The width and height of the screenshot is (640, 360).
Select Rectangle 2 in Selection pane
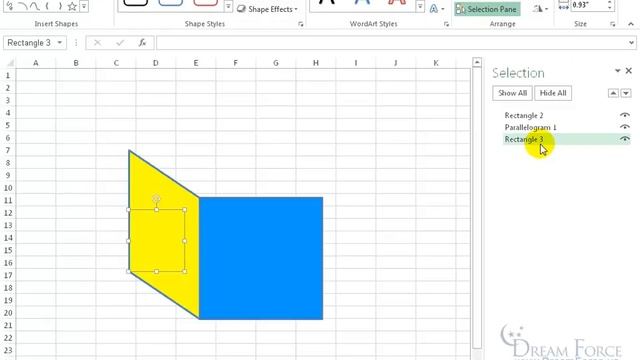tap(524, 116)
